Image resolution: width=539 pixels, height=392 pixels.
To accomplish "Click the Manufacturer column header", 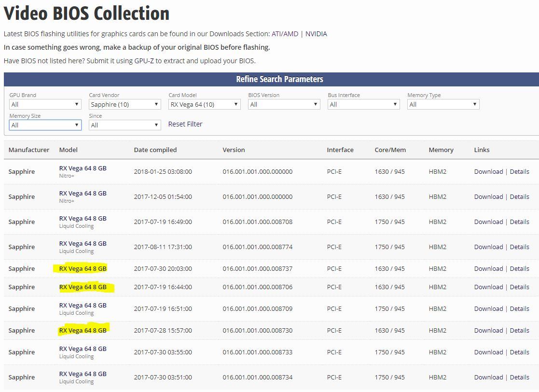I will tap(29, 150).
